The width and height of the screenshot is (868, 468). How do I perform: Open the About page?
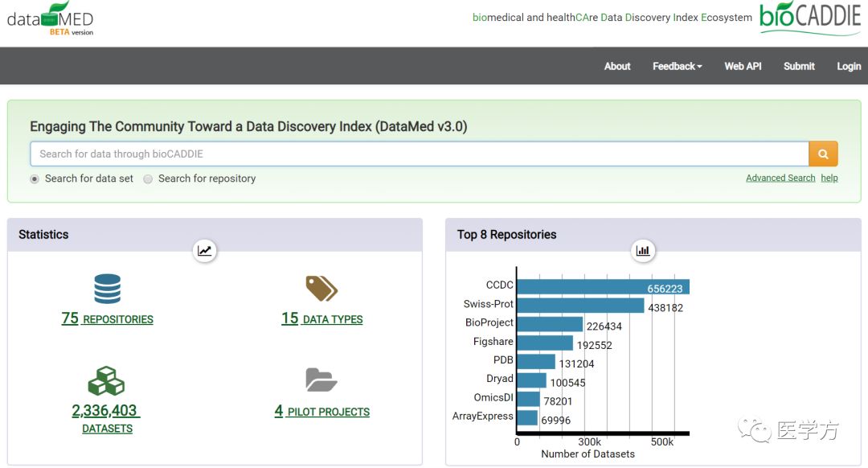tap(617, 66)
